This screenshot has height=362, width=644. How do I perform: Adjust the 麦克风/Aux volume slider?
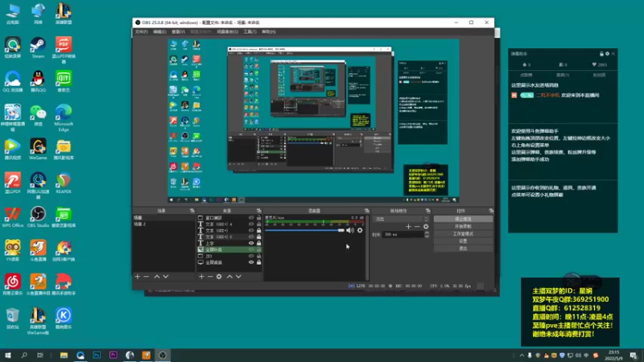pos(304,231)
